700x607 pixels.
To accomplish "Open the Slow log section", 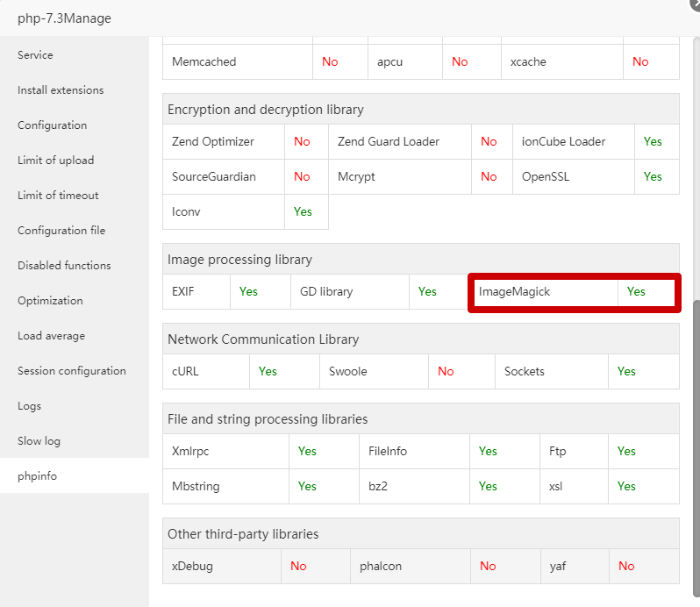I will pyautogui.click(x=39, y=441).
